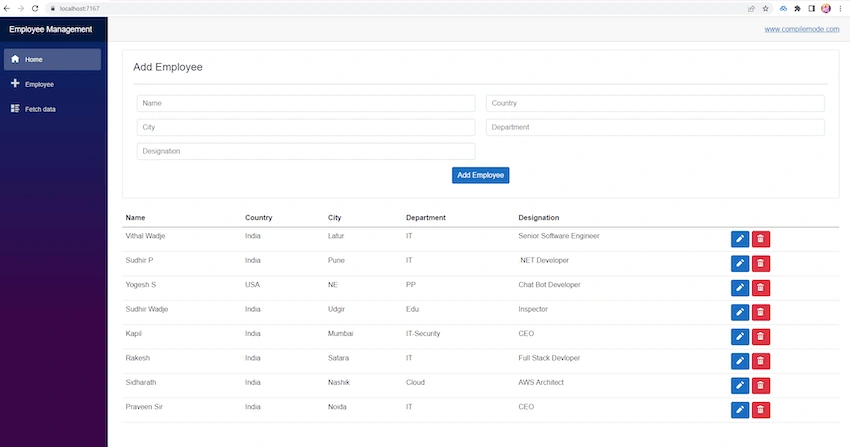Go to Home in the sidebar

point(52,60)
